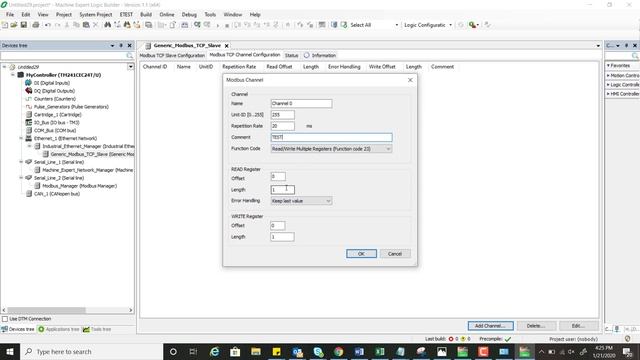
Task: Collapse the Ethernet_1 tree node
Action: 21,138
